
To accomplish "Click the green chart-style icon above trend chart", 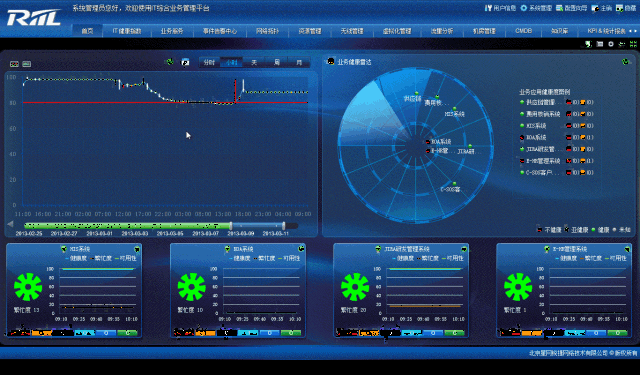I will pyautogui.click(x=27, y=64).
